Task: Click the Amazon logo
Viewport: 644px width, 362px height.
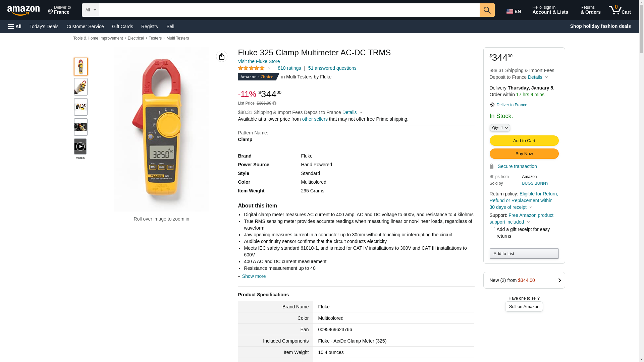Action: [23, 11]
